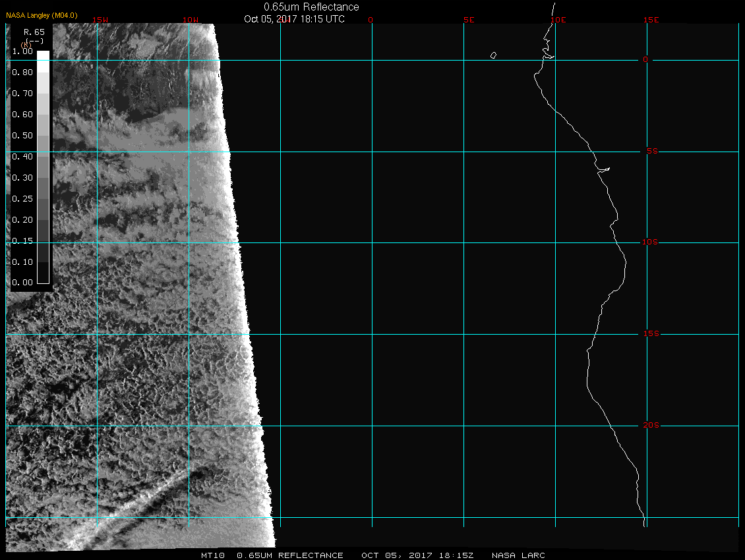Click the 'MT10 0.65UM REFLECTANCE' footer text
745x560 pixels.
[272, 555]
